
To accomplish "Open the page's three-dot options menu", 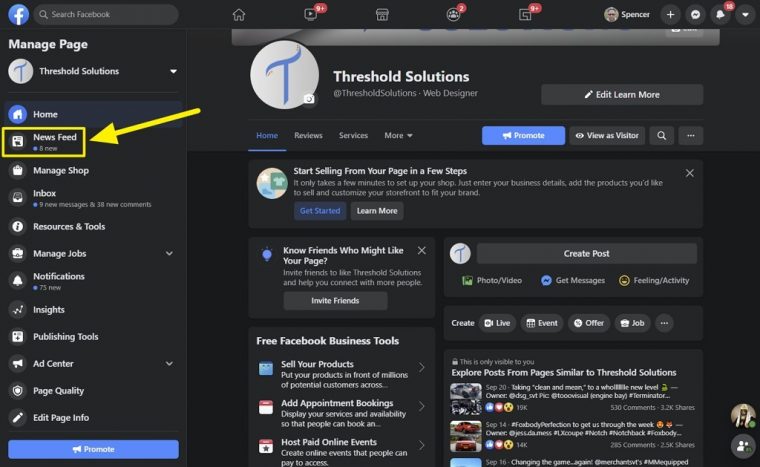I will pyautogui.click(x=691, y=136).
